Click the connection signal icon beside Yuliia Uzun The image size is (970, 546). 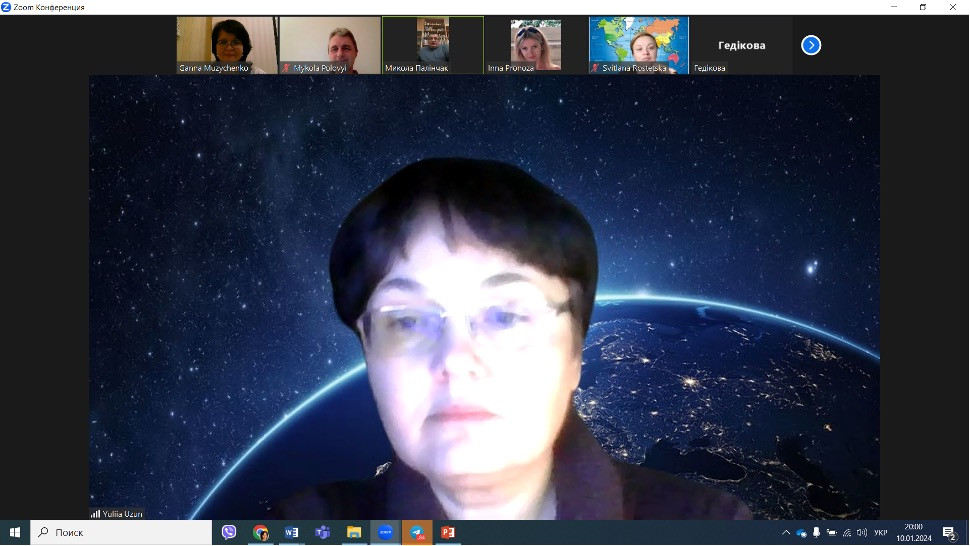[x=95, y=514]
